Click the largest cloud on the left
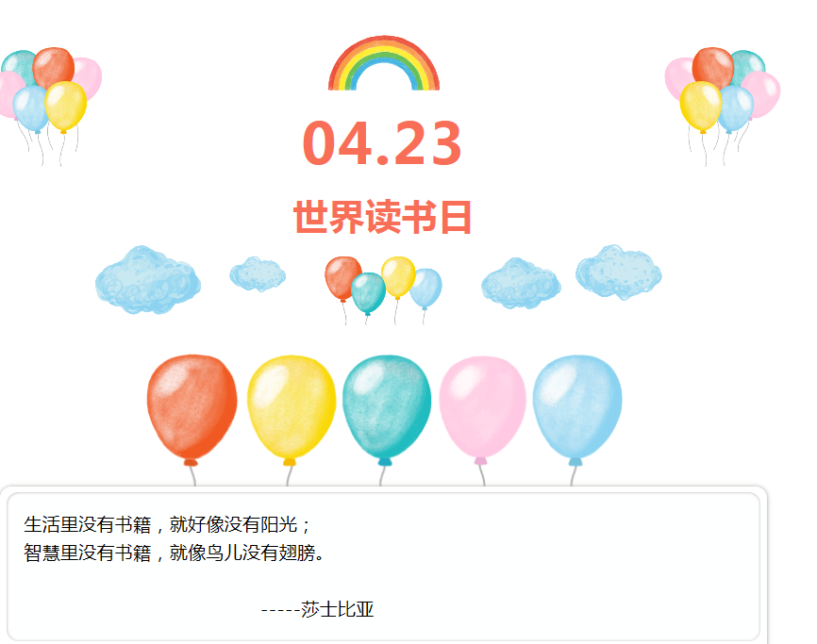Image resolution: width=817 pixels, height=644 pixels. click(x=148, y=280)
